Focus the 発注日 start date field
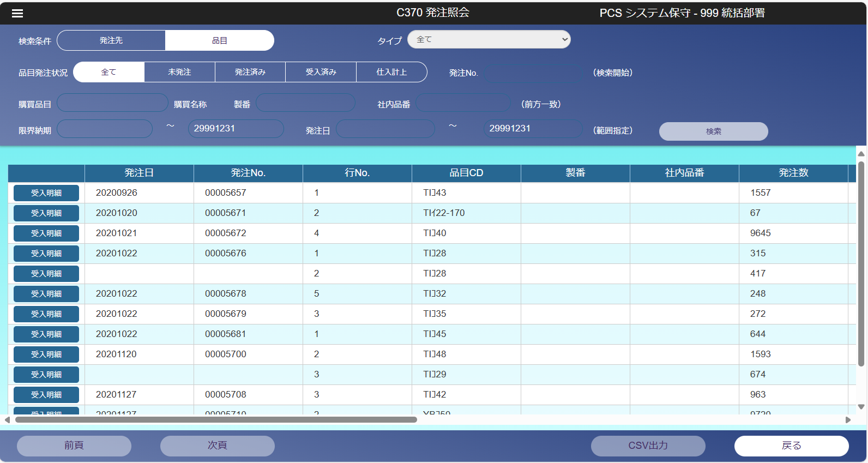868x463 pixels. pos(385,129)
